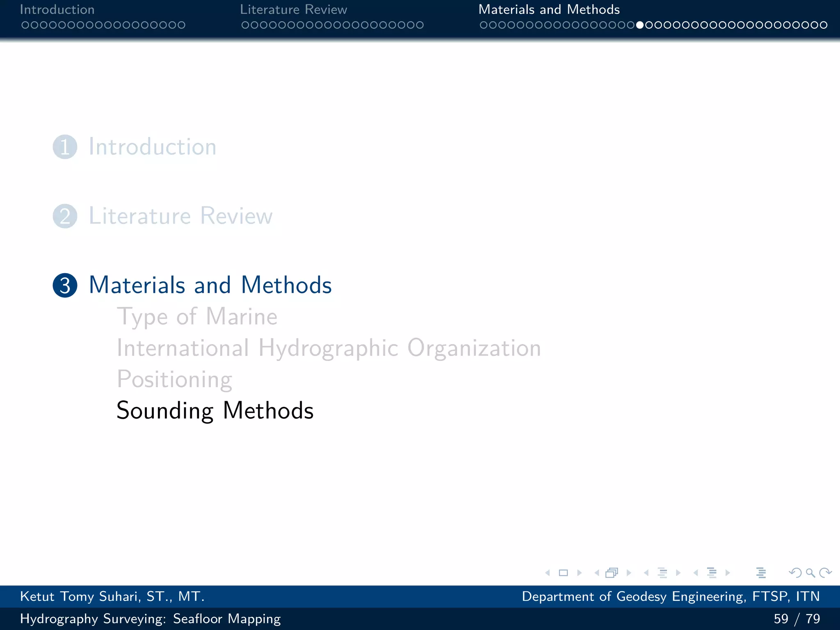
Task: Click the go-forward curved arrow icon
Action: 825,573
